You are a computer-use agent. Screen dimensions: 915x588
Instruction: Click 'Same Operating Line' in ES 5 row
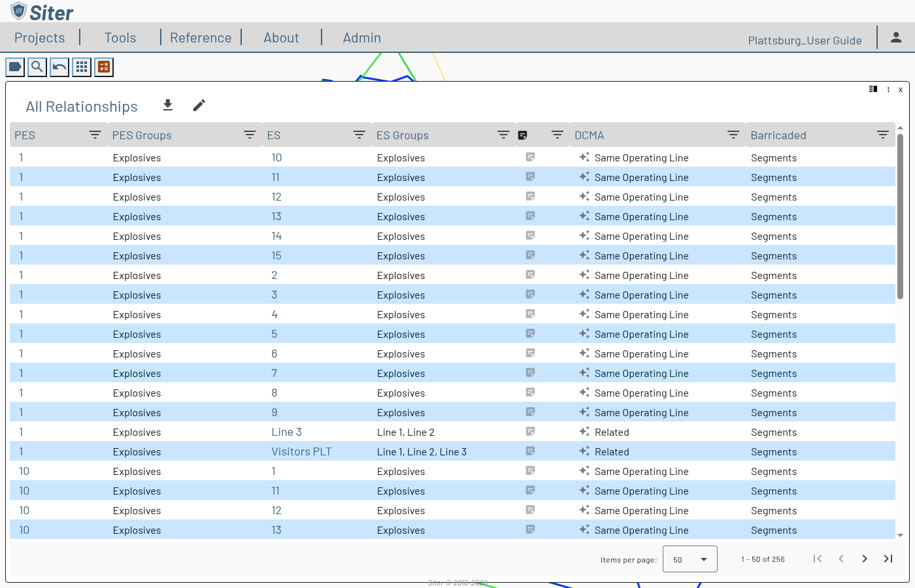coord(641,334)
